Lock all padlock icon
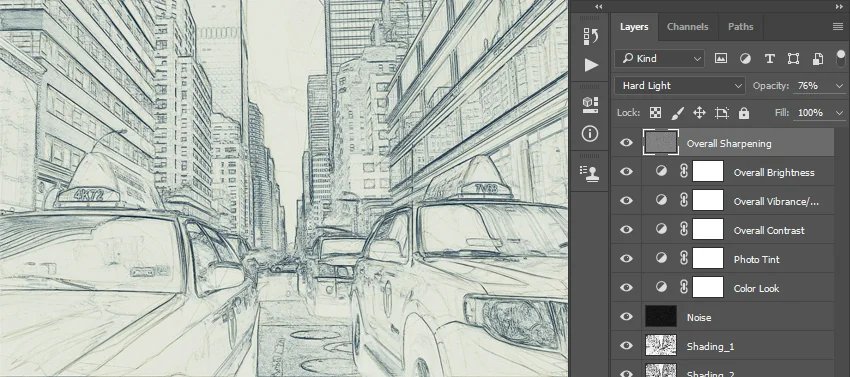The height and width of the screenshot is (377, 850). click(744, 113)
